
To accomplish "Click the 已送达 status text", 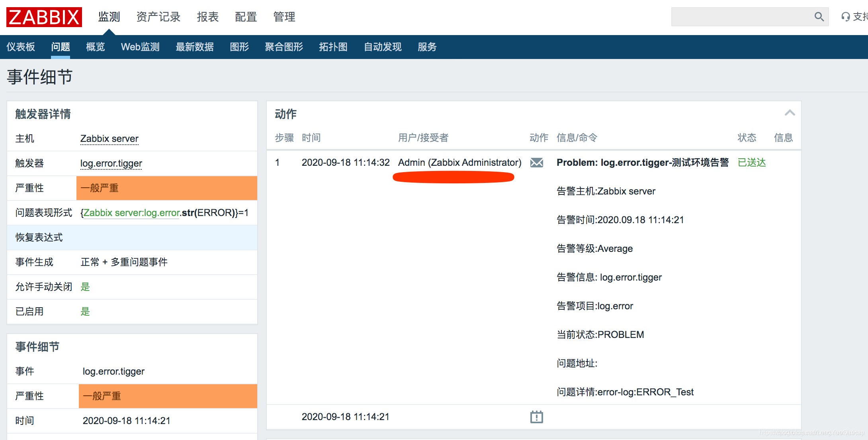I will pyautogui.click(x=752, y=163).
